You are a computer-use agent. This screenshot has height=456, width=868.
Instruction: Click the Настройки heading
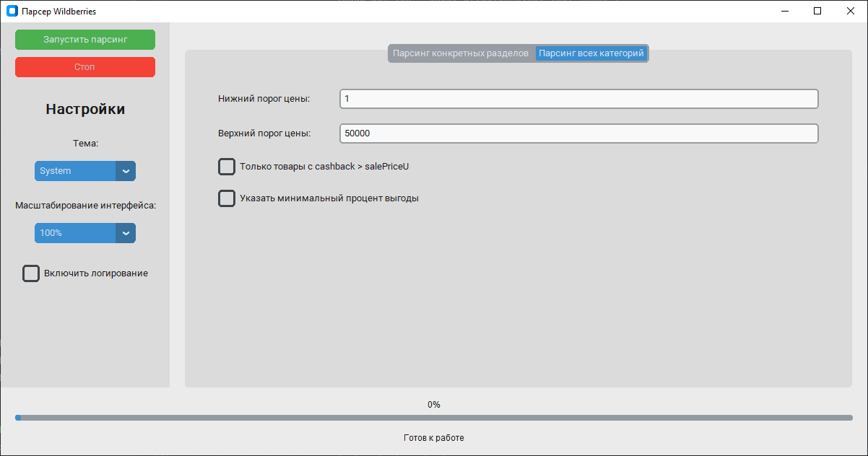pyautogui.click(x=85, y=109)
